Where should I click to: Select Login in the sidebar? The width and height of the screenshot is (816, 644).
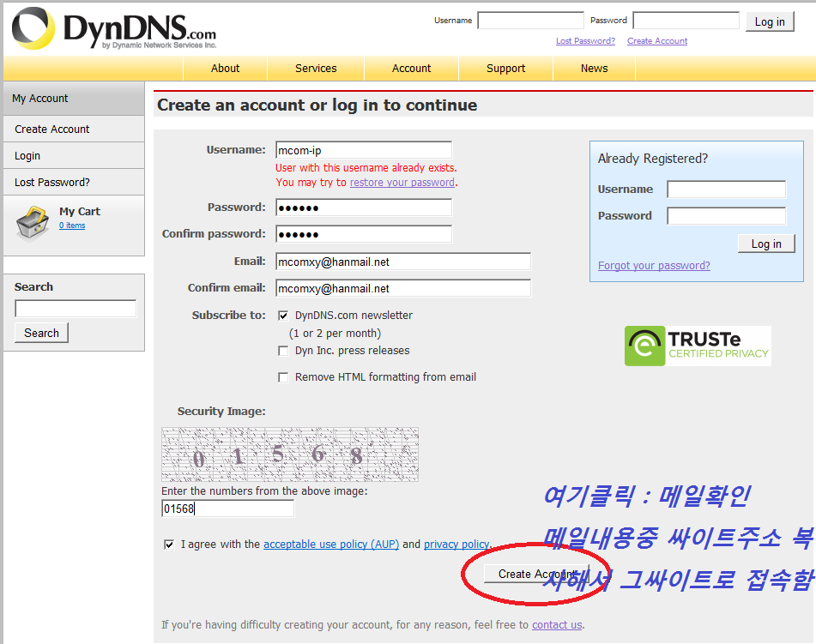tap(74, 155)
